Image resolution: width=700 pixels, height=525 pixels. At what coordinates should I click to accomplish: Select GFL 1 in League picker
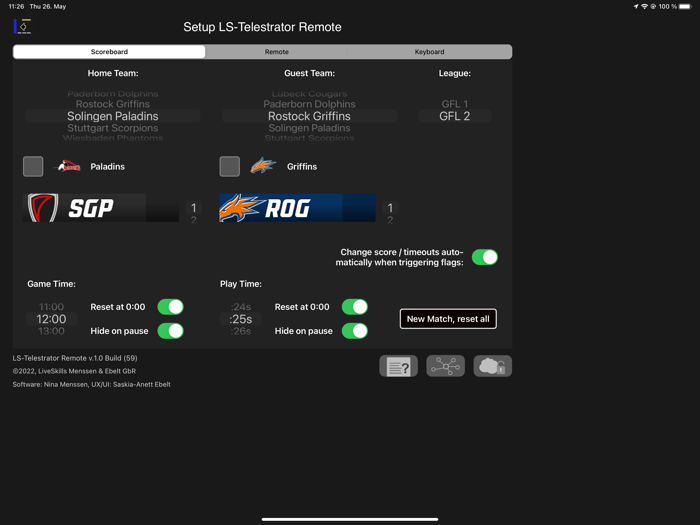[x=455, y=104]
